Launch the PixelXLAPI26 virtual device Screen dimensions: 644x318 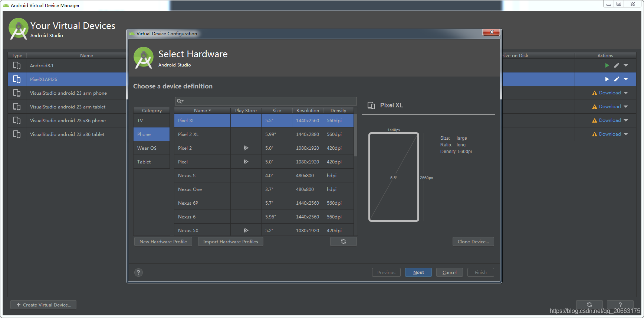[607, 79]
